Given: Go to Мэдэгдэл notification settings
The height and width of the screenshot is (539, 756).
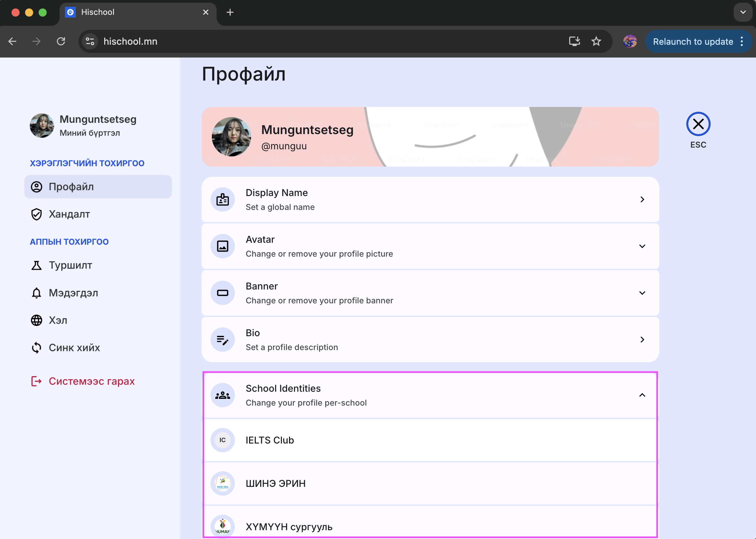Looking at the screenshot, I should pos(73,293).
